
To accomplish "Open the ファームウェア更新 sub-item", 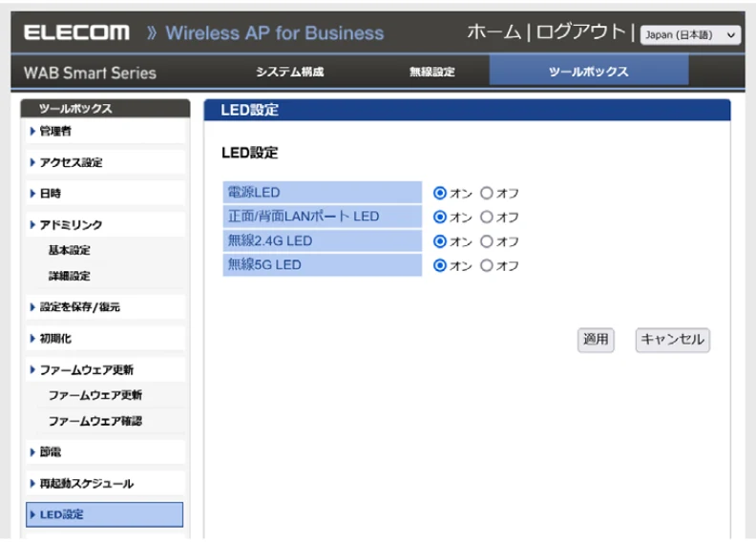I will click(x=95, y=396).
